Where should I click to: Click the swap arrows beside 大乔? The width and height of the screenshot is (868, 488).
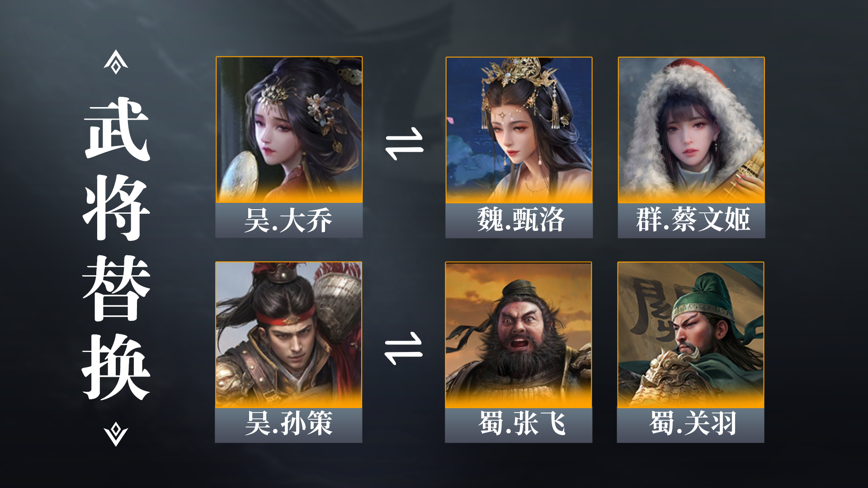coord(404,144)
